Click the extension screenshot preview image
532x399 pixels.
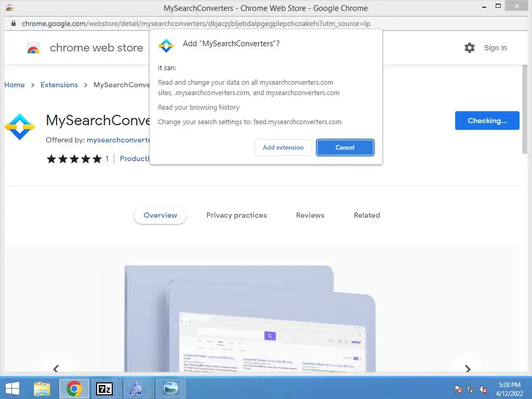[250, 318]
